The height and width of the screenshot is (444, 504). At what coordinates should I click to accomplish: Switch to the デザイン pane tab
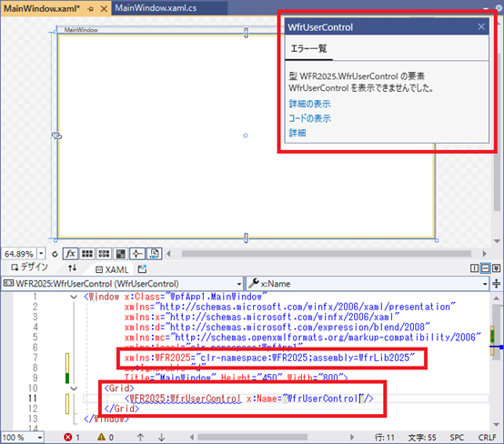[x=29, y=267]
